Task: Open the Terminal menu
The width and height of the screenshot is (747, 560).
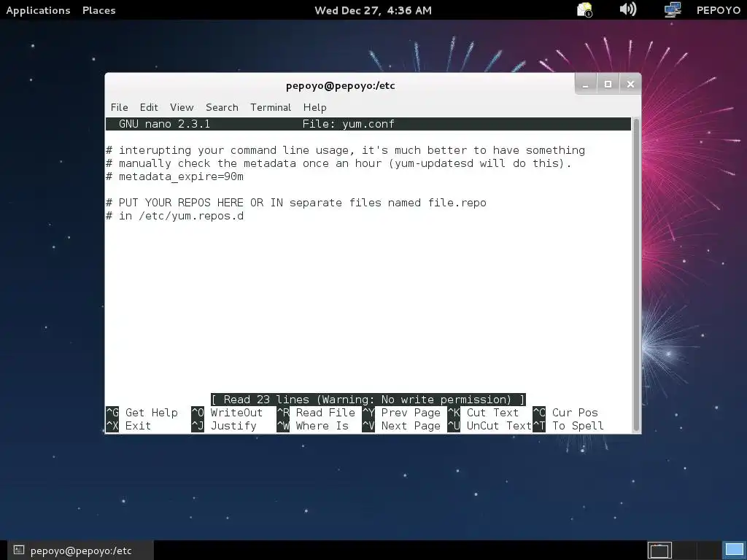Action: (271, 108)
